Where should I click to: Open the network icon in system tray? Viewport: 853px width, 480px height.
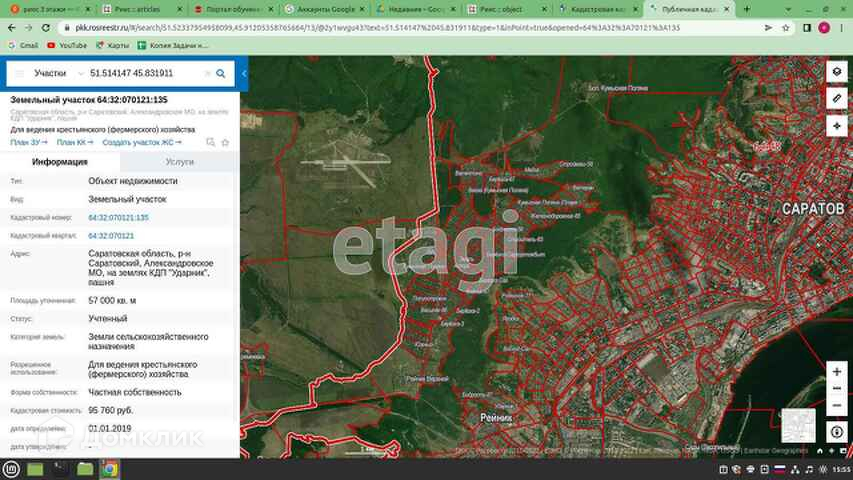pyautogui.click(x=795, y=469)
